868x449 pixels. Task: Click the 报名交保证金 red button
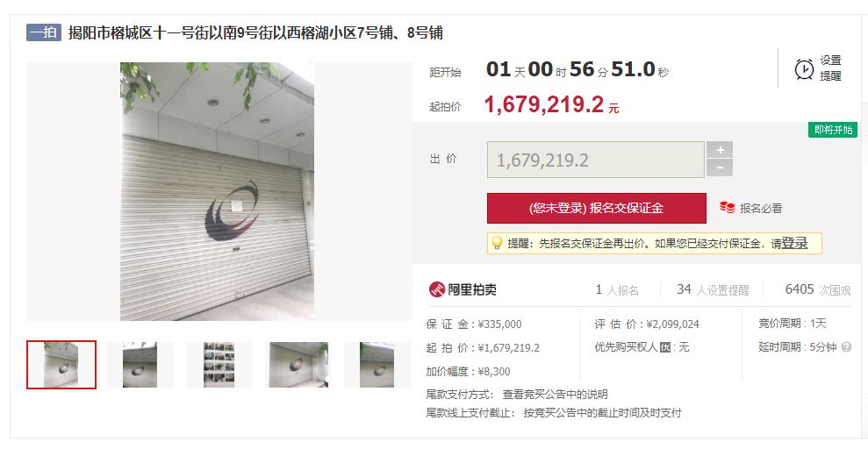pos(597,208)
